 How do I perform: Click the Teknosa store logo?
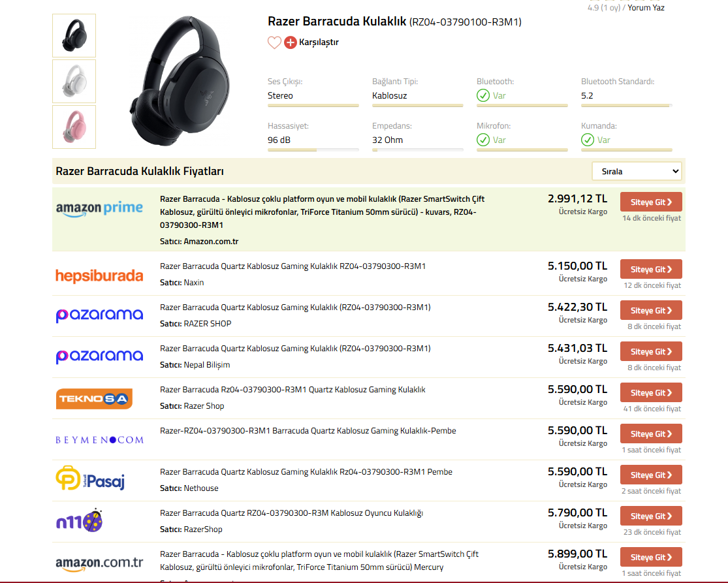(x=94, y=398)
